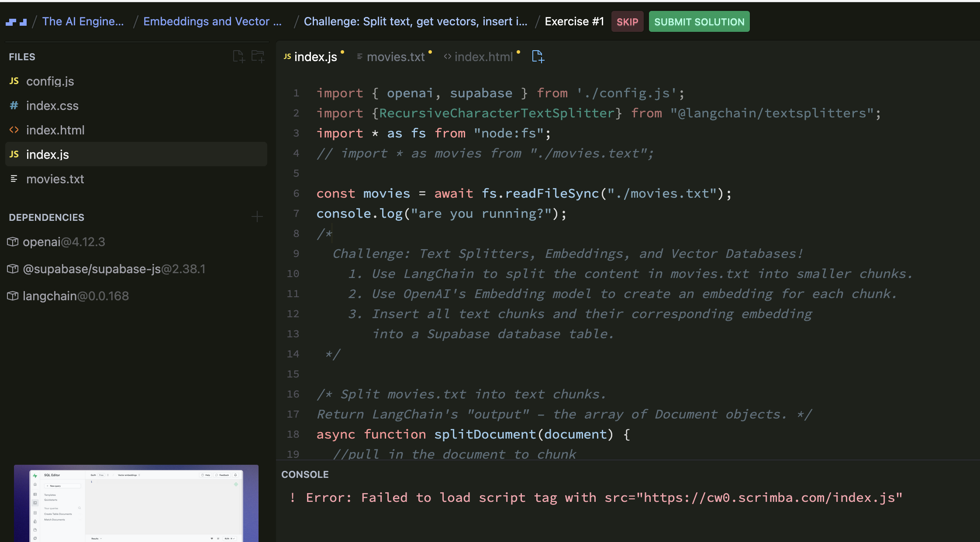980x542 pixels.
Task: Click the add tab icon beside index.html
Action: click(x=538, y=57)
